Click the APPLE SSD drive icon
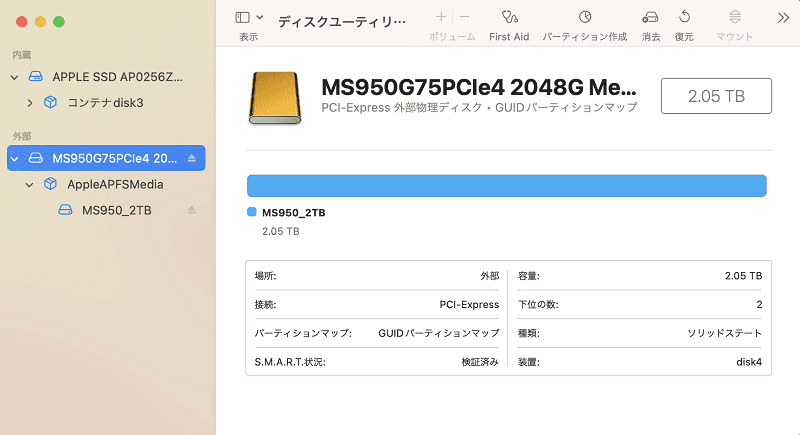 click(x=36, y=76)
